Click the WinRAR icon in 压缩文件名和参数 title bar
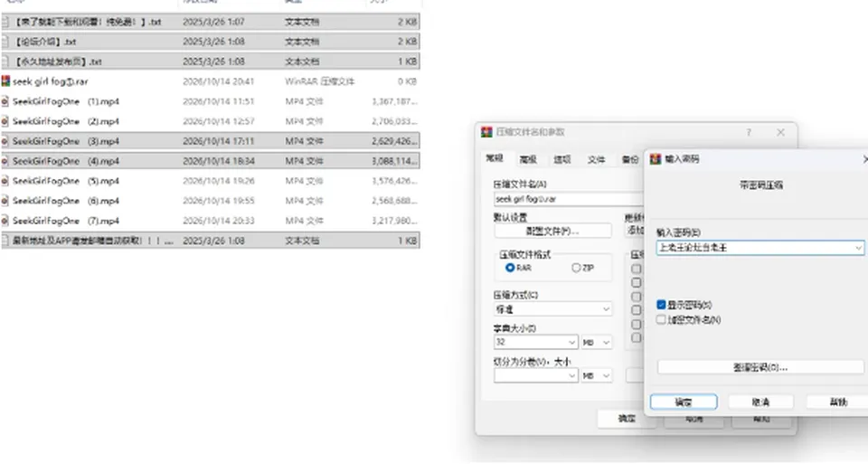Screen dimensions: 868x464 [486, 132]
